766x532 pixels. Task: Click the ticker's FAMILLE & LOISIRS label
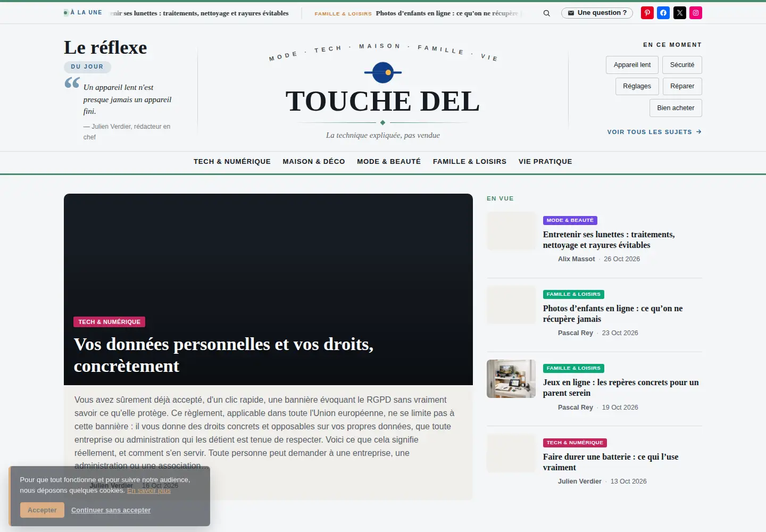tap(343, 14)
